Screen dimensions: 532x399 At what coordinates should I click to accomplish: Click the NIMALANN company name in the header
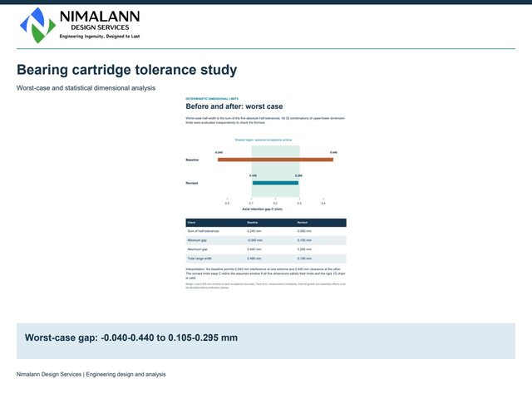[100, 17]
